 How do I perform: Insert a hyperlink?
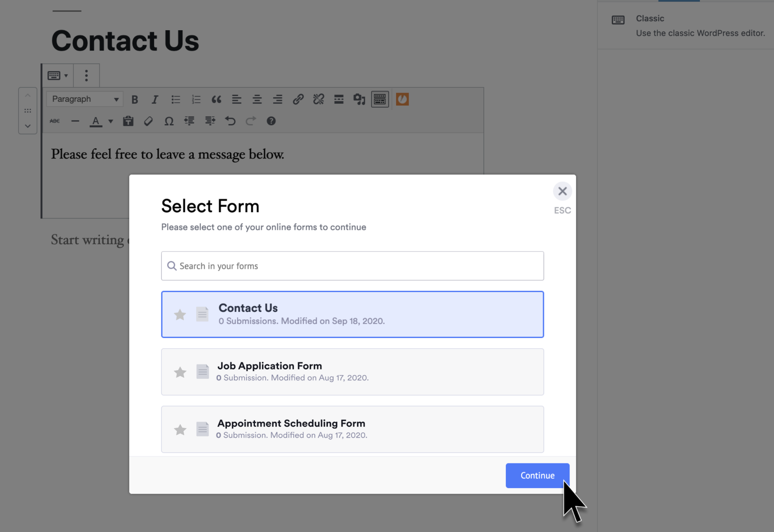click(298, 99)
